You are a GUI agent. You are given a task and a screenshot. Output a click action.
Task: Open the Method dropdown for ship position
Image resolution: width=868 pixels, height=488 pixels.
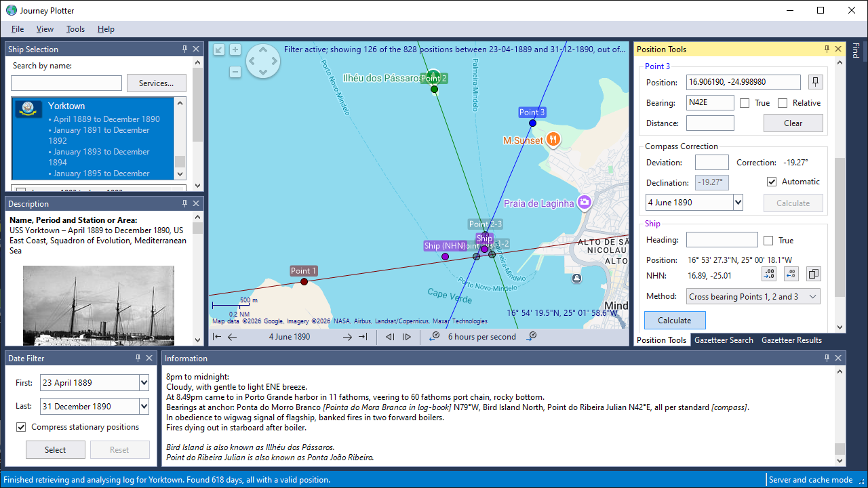point(813,297)
